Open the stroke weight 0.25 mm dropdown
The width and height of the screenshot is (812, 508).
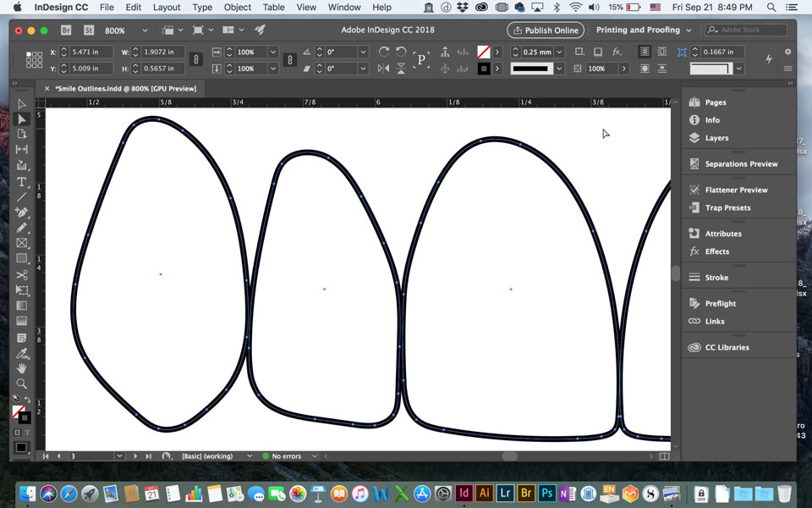coord(559,52)
